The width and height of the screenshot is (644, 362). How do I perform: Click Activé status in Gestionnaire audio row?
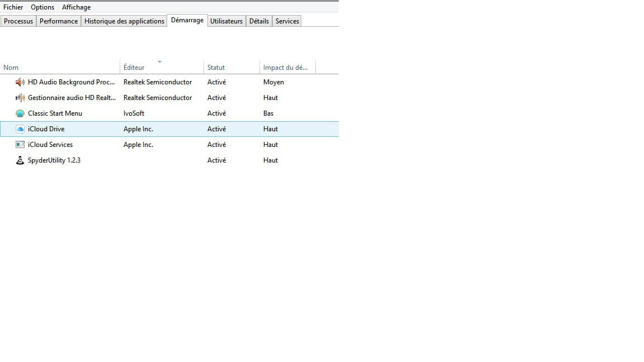(216, 98)
